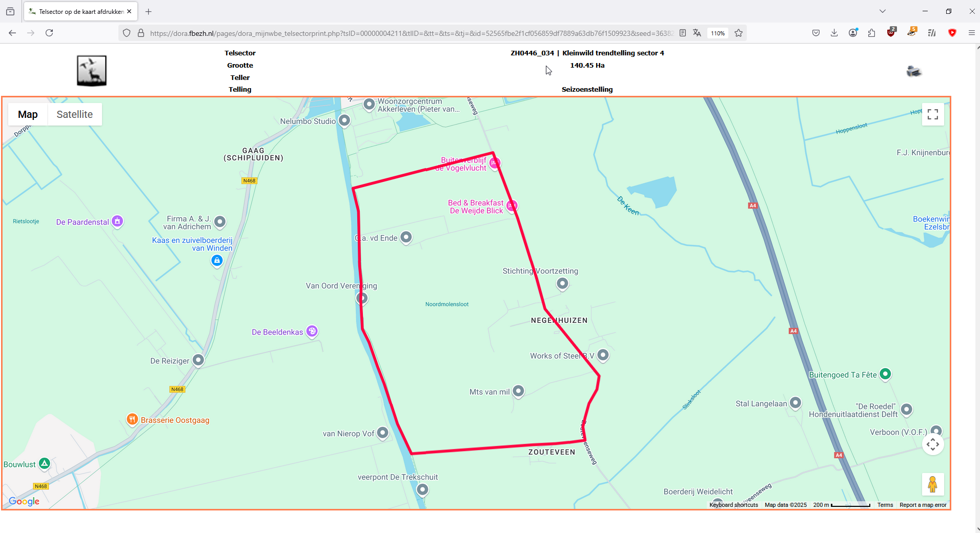This screenshot has height=533, width=980.
Task: Click the hunting deer logo image
Action: pyautogui.click(x=92, y=71)
